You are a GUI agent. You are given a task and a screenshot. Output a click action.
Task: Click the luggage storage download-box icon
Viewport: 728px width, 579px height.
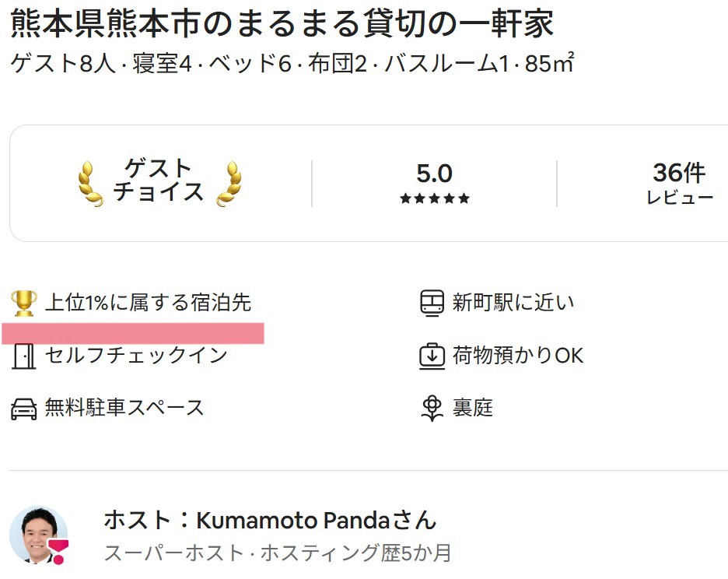click(x=432, y=356)
